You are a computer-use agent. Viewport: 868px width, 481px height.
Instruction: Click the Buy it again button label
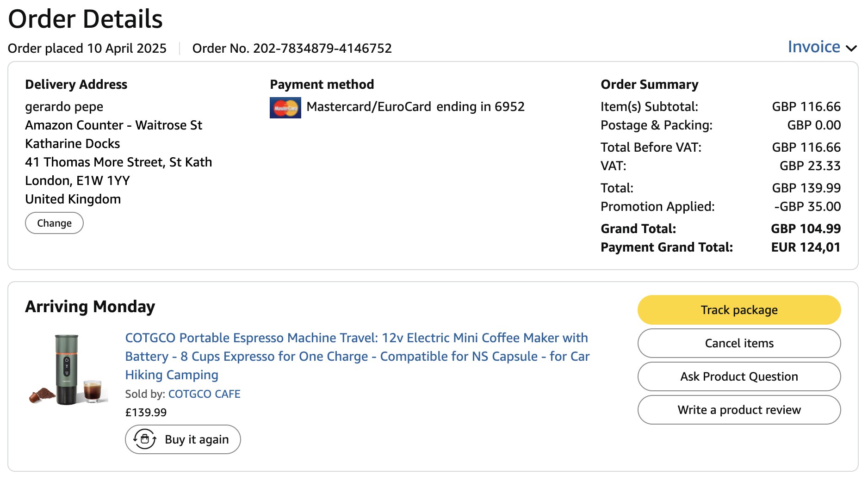[x=197, y=439]
